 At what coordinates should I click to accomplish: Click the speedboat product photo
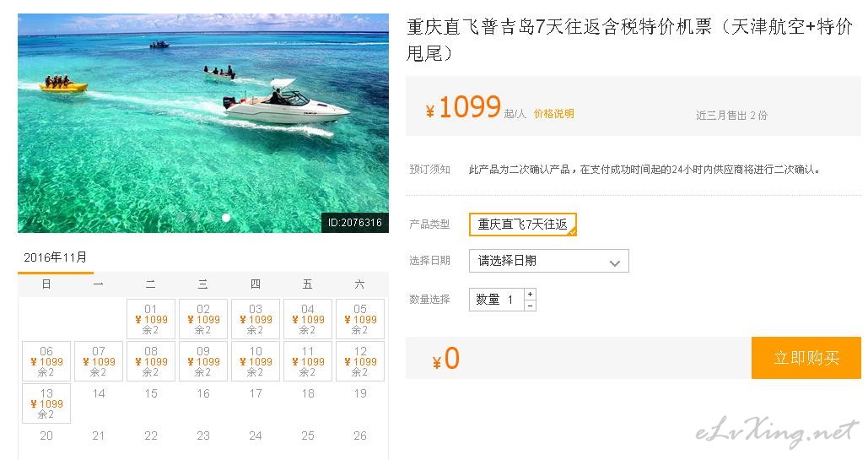click(x=203, y=123)
